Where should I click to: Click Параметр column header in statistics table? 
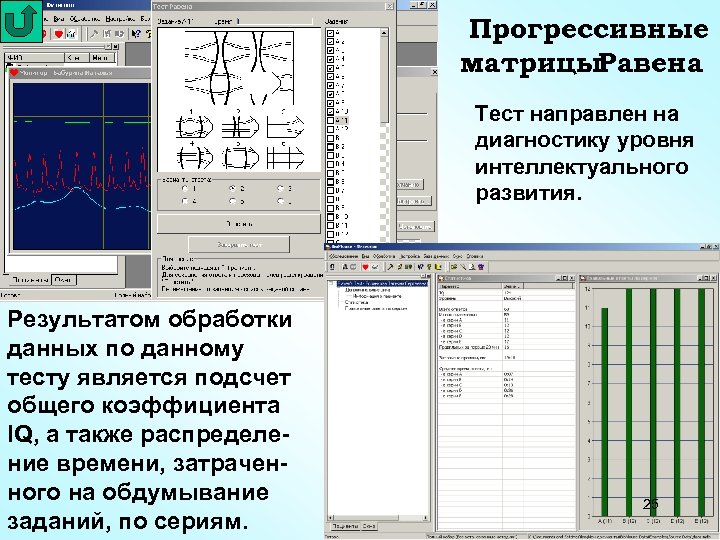click(x=470, y=286)
